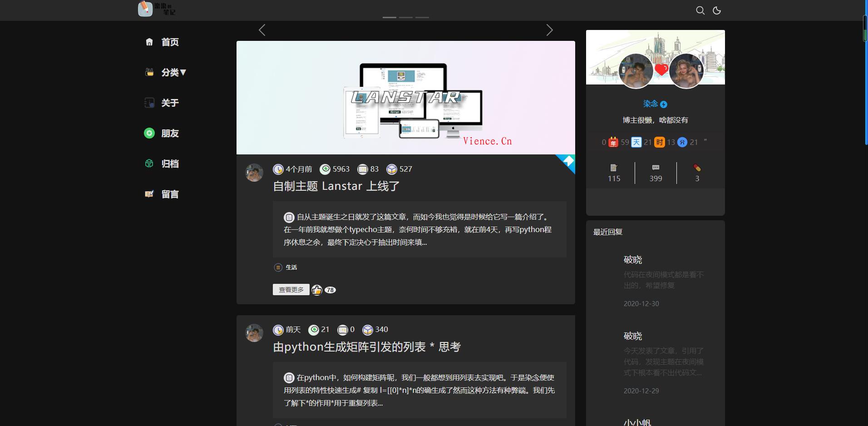Click the 留言 (Message) pencil icon

[150, 194]
